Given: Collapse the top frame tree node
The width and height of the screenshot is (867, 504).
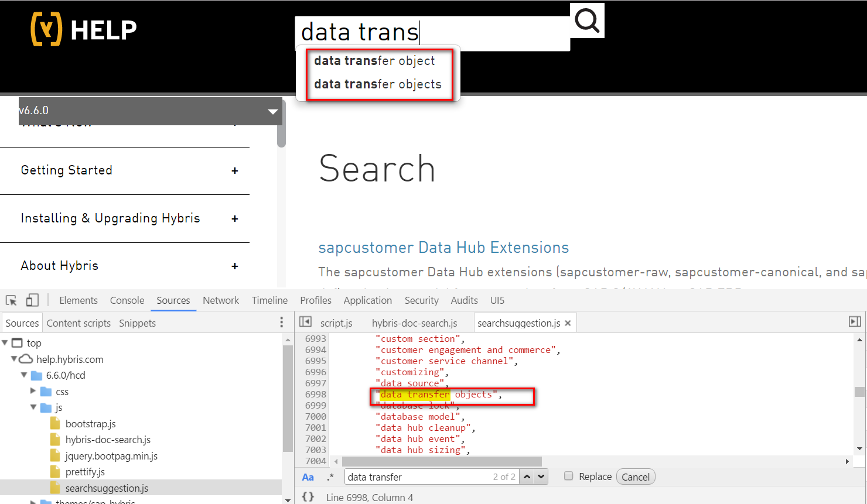Looking at the screenshot, I should tap(5, 342).
